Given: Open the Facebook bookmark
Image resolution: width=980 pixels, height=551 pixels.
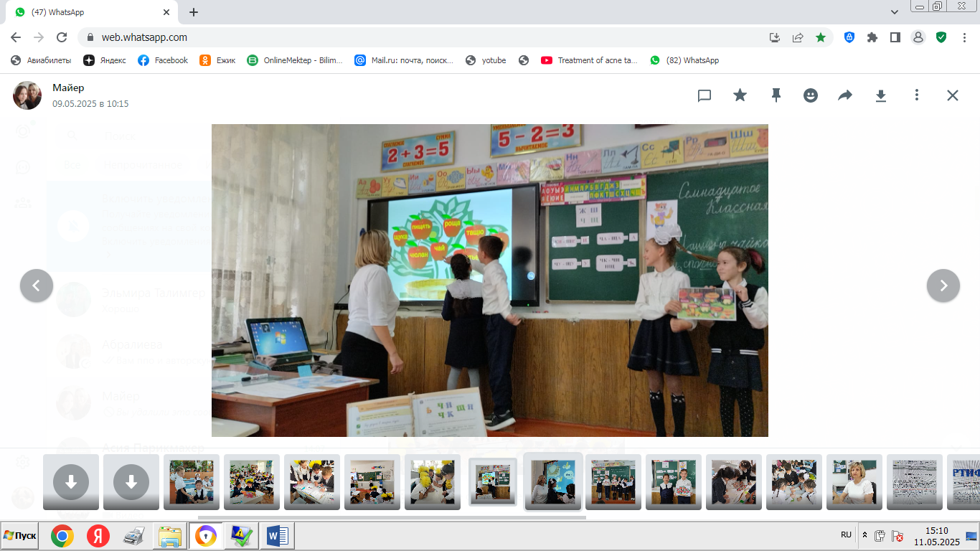Looking at the screenshot, I should click(x=163, y=60).
